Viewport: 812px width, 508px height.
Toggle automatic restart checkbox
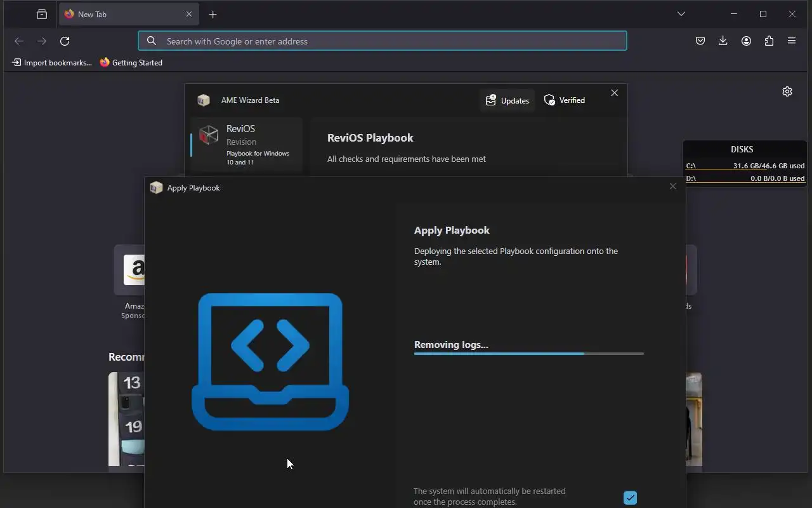(630, 497)
